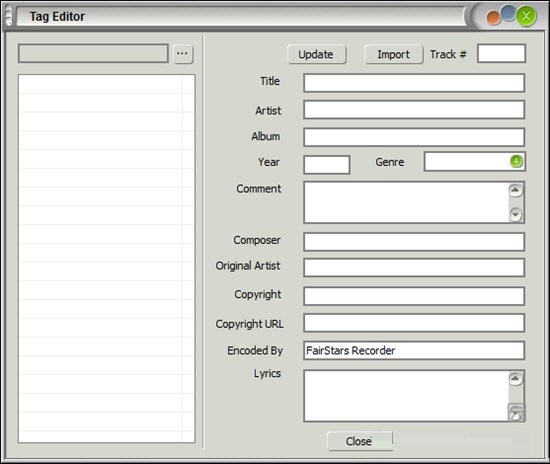Image resolution: width=550 pixels, height=464 pixels.
Task: Click the Encoded By field
Action: click(414, 350)
